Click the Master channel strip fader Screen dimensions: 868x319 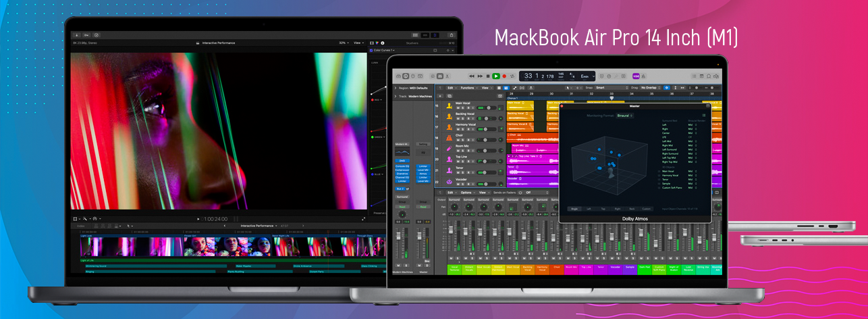(419, 236)
